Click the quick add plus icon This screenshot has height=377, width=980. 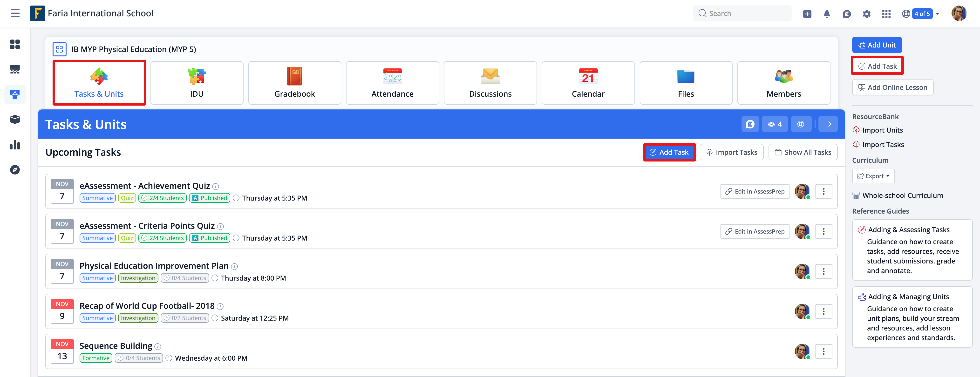(807, 14)
